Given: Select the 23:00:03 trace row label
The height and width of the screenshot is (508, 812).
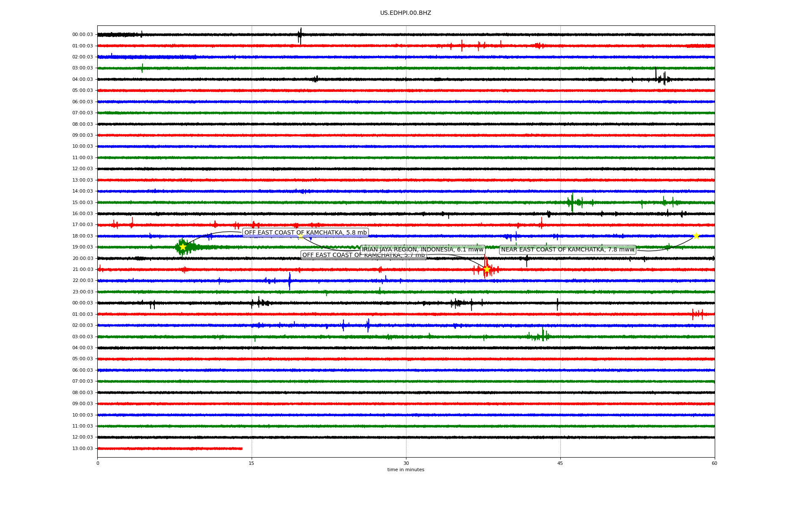Looking at the screenshot, I should (x=82, y=292).
